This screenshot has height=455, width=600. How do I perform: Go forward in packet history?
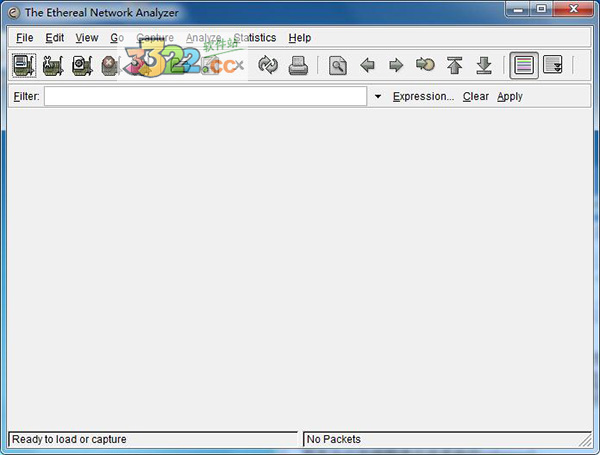tap(396, 65)
